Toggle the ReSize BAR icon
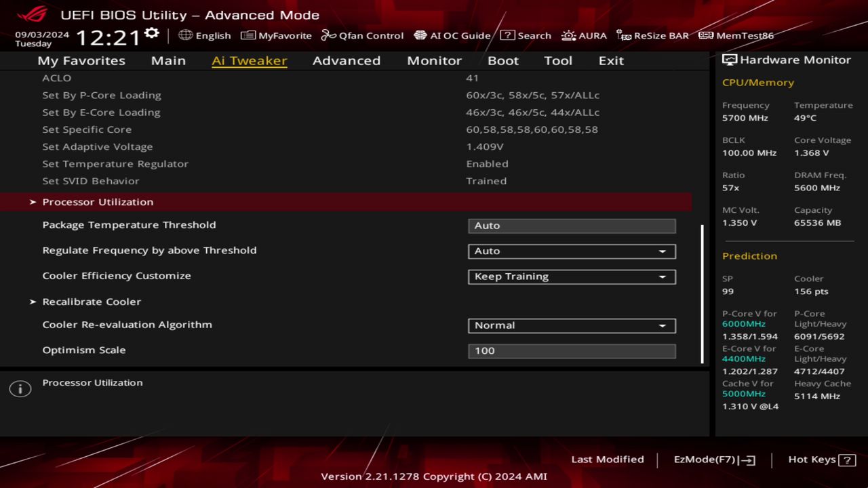Viewport: 868px width, 488px height. click(624, 35)
